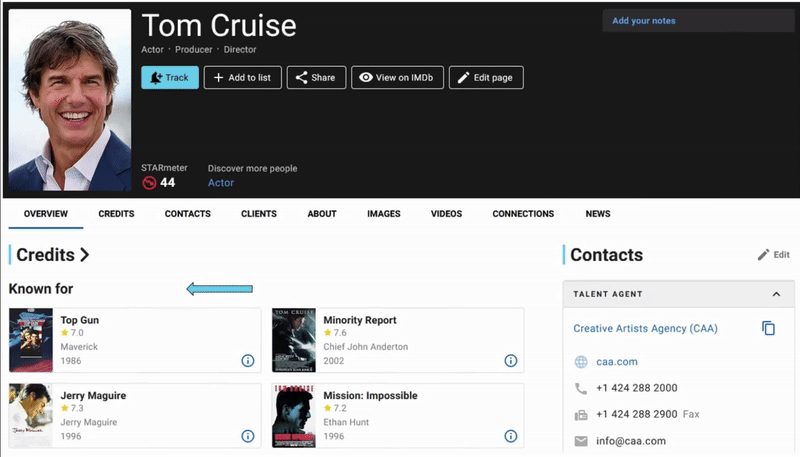Open Tom Cruise's profile photo
The image size is (800, 457).
(x=70, y=100)
